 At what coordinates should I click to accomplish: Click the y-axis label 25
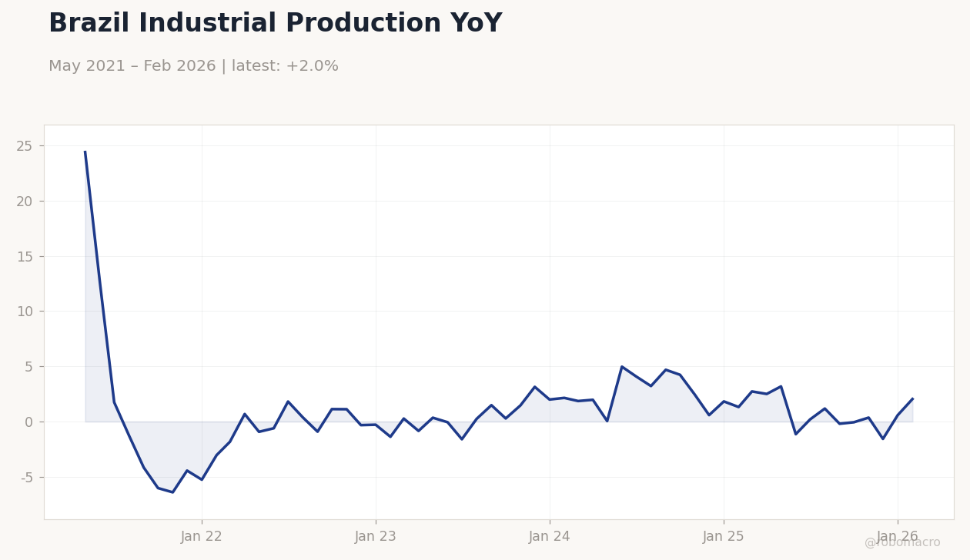(25, 146)
